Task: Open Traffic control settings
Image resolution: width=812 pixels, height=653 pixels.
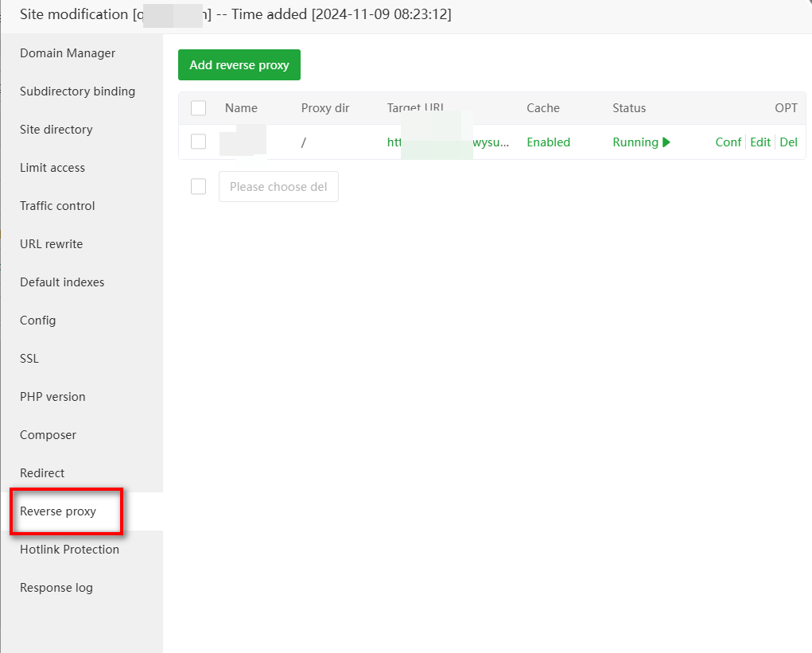Action: (57, 206)
